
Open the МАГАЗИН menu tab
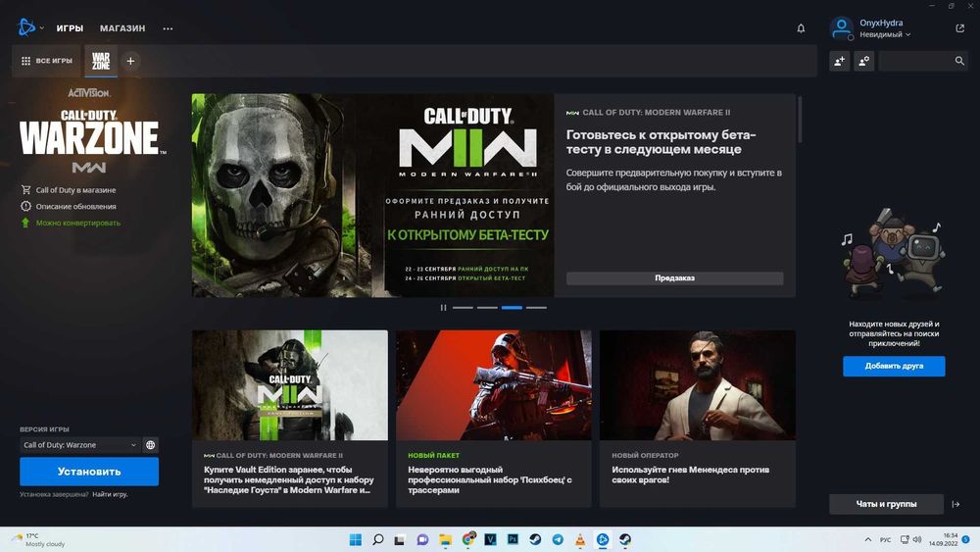click(x=122, y=28)
